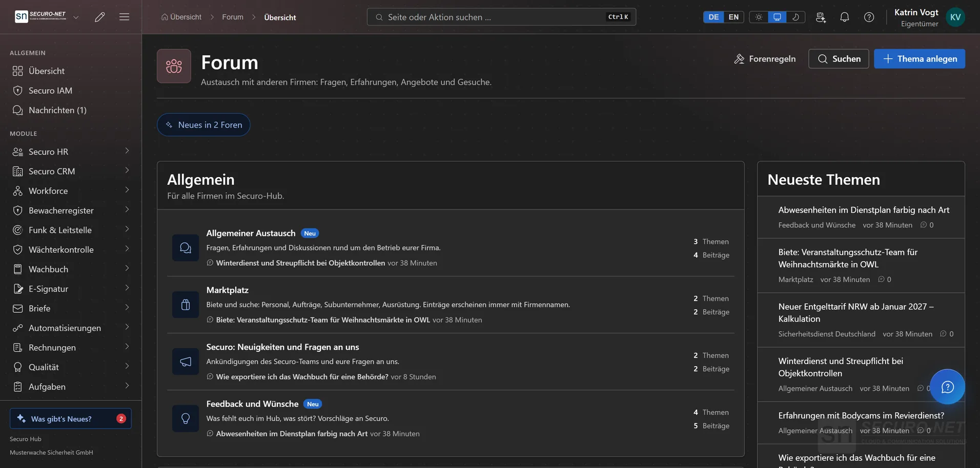Select the system theme monitor toggle
The image size is (980, 468).
click(x=777, y=17)
